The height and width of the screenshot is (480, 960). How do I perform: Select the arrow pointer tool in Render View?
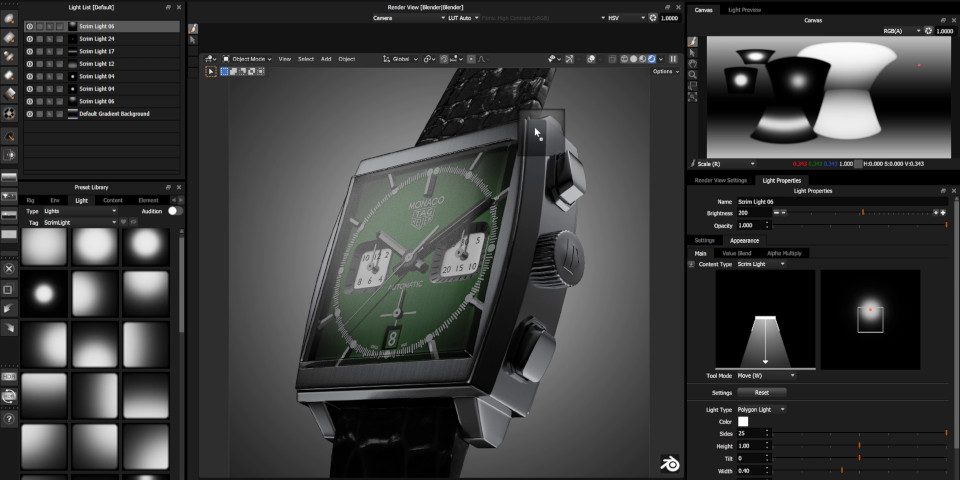(192, 40)
